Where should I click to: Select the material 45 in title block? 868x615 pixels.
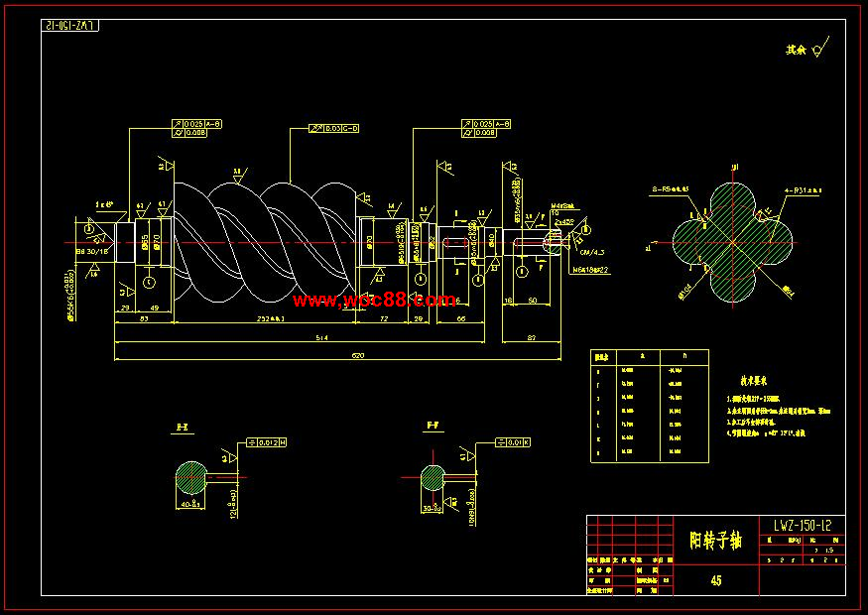716,580
